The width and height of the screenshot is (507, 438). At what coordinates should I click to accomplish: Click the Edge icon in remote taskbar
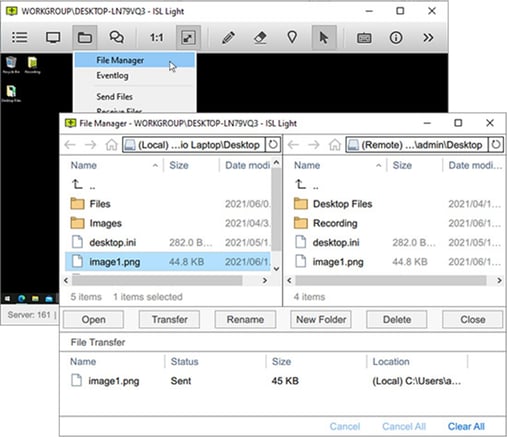click(22, 299)
